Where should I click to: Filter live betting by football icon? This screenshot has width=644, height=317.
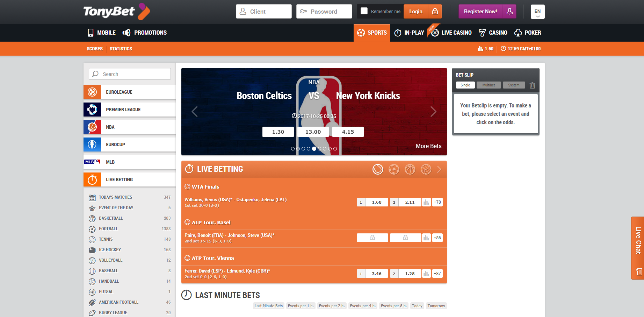394,169
